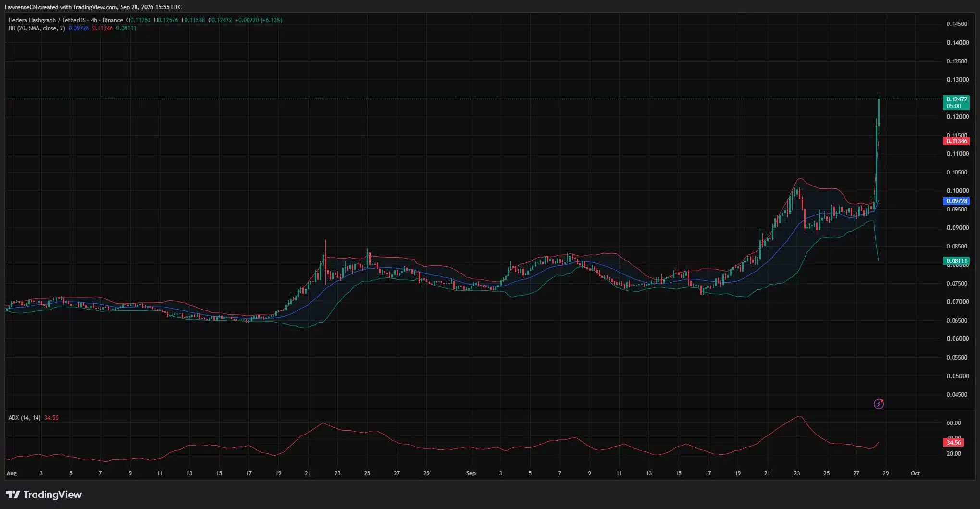Click the 0.05000 price scale label
The width and height of the screenshot is (980, 509).
(957, 376)
